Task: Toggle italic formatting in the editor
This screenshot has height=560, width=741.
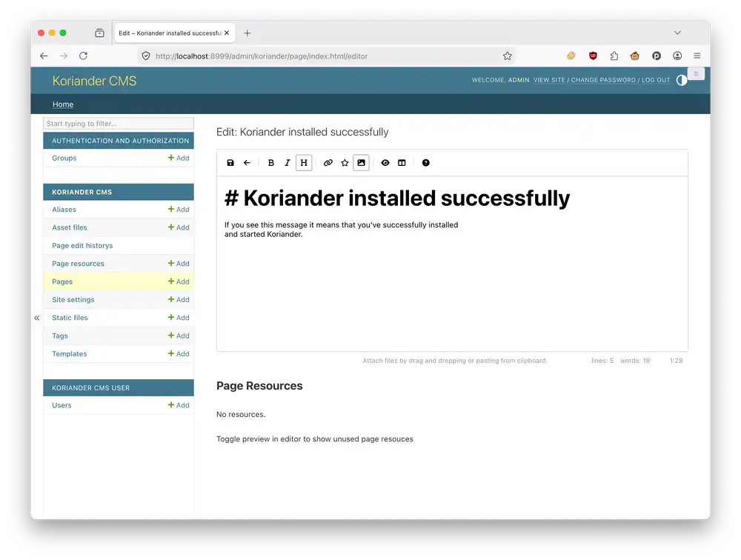Action: [x=287, y=162]
